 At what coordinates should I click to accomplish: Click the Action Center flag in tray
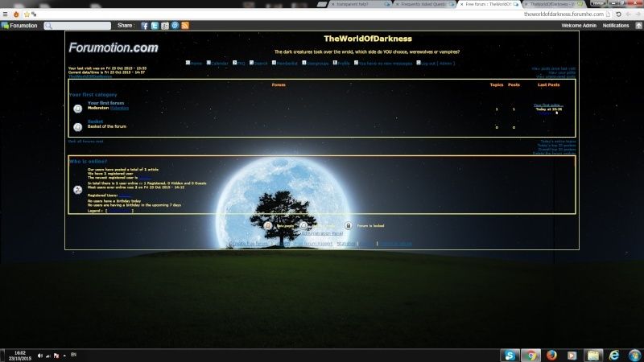pos(56,356)
